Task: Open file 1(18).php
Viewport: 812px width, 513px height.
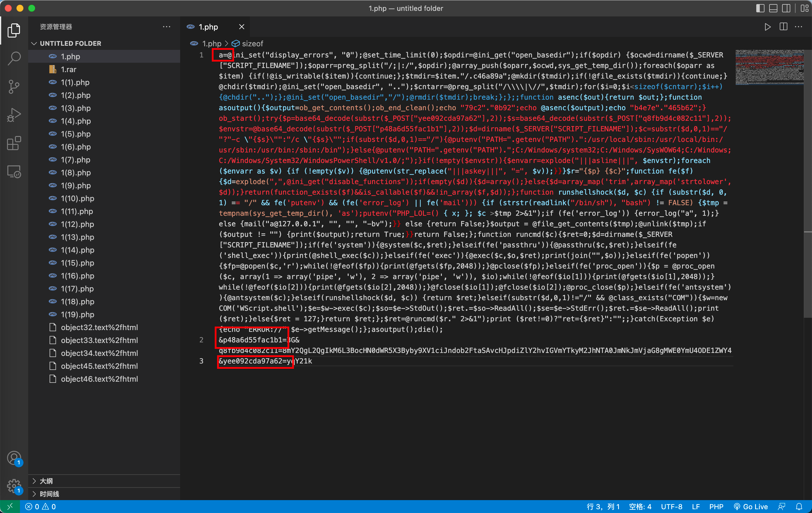Action: [x=104, y=301]
